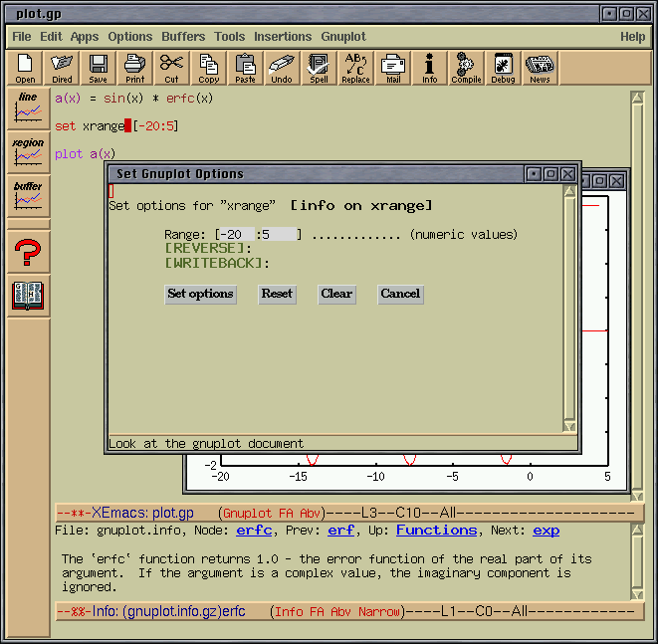Viewport: 658px width, 644px height.
Task: Click the Set options button
Action: click(x=201, y=294)
